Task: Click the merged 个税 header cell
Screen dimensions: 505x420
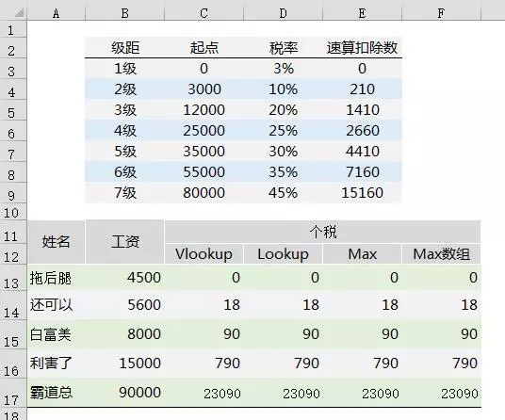Action: (x=323, y=232)
